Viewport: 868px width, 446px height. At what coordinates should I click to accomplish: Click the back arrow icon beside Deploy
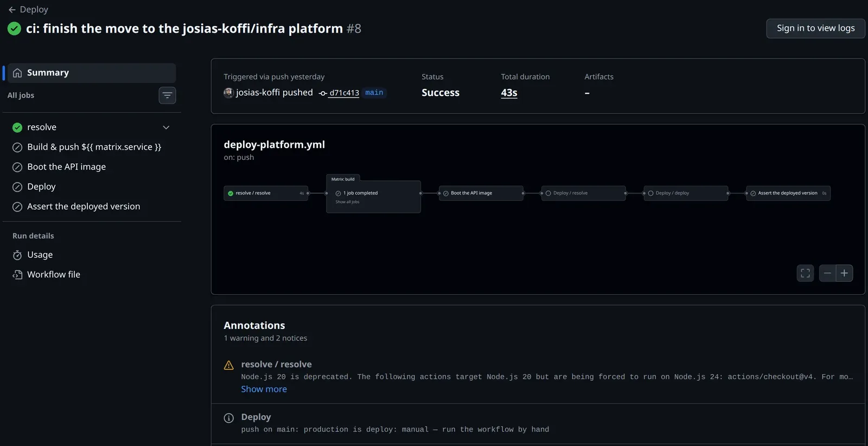pyautogui.click(x=12, y=10)
